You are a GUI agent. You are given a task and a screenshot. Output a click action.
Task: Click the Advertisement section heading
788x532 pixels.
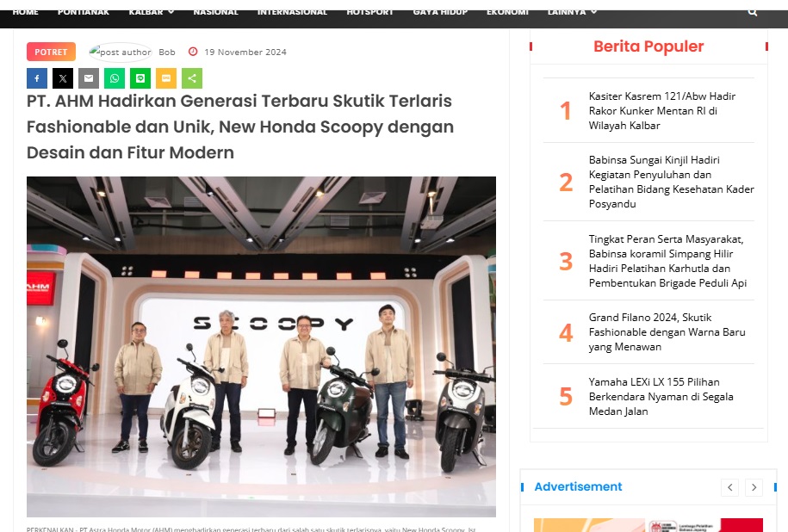pos(578,486)
